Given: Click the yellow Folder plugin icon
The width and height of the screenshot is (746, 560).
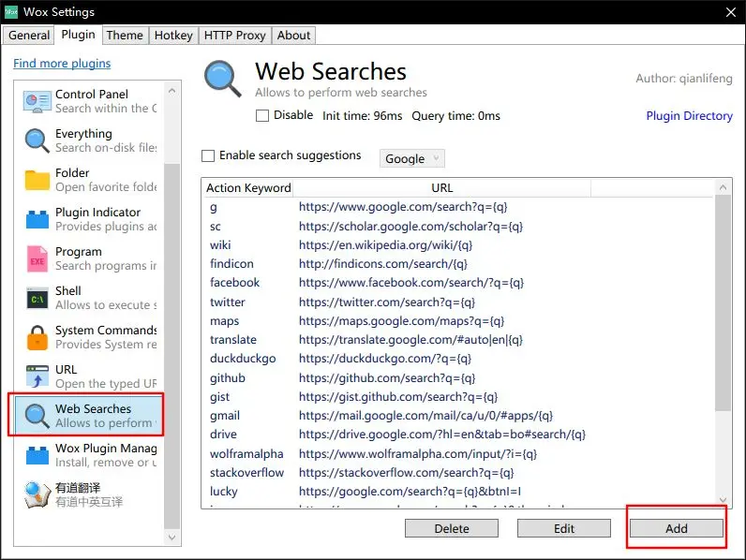Looking at the screenshot, I should (37, 180).
